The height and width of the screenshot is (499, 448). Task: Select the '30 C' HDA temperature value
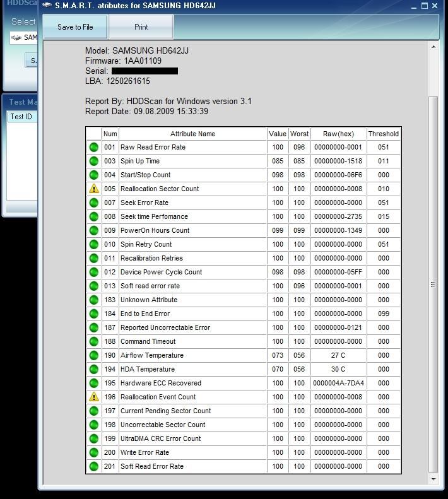[x=338, y=369]
